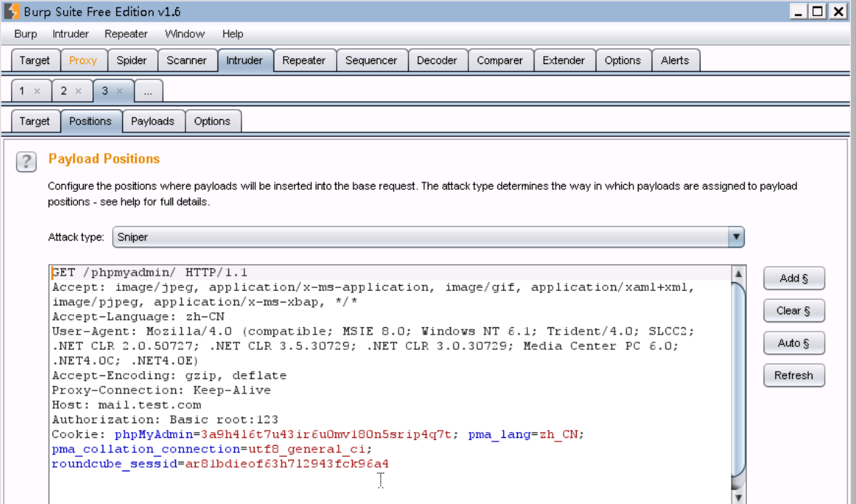Viewport: 856px width, 504px height.
Task: Close Intruder attack tab 1 via its x
Action: point(37,91)
